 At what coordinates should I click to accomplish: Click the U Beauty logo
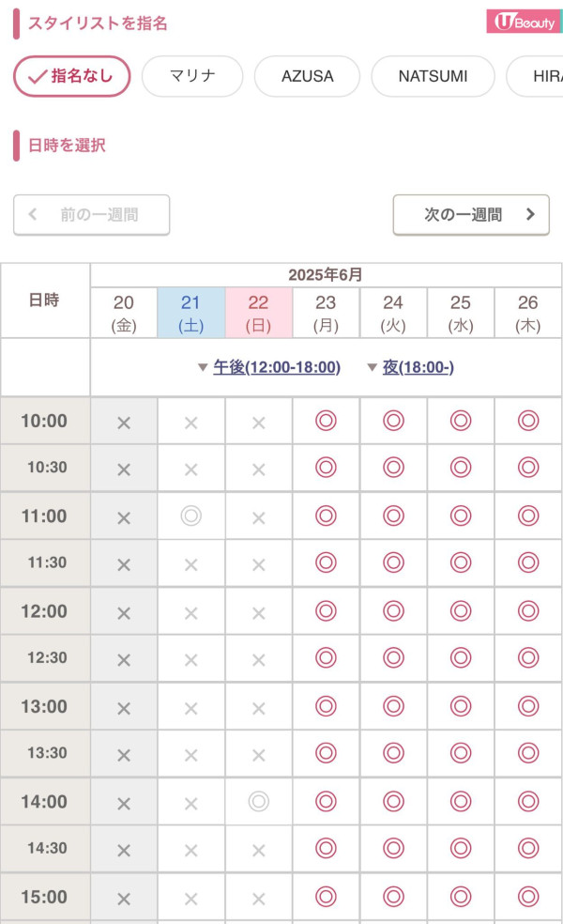click(523, 21)
